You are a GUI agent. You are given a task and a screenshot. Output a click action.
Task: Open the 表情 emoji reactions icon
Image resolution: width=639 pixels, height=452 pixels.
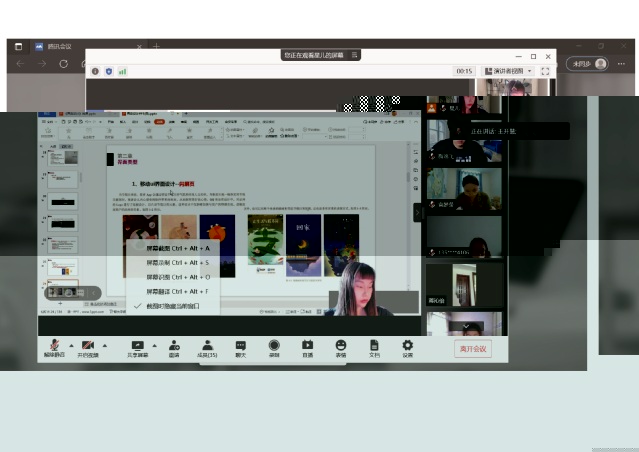(340, 345)
